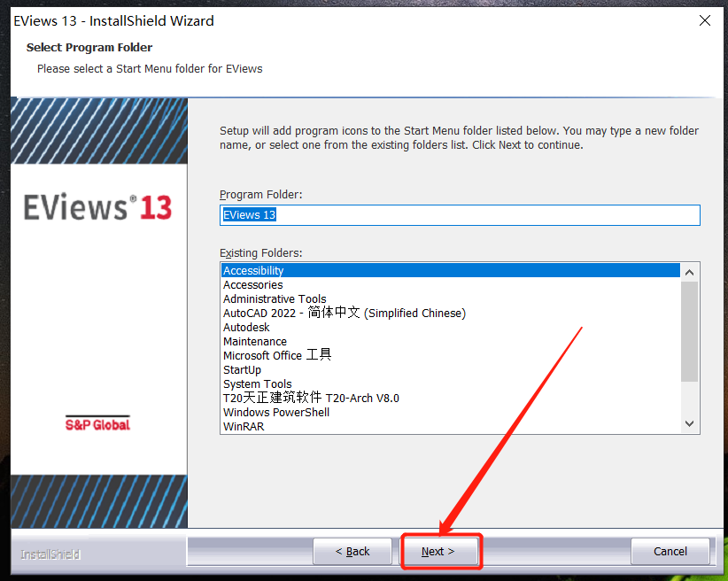
Task: Cancel the EViews installation
Action: click(670, 551)
